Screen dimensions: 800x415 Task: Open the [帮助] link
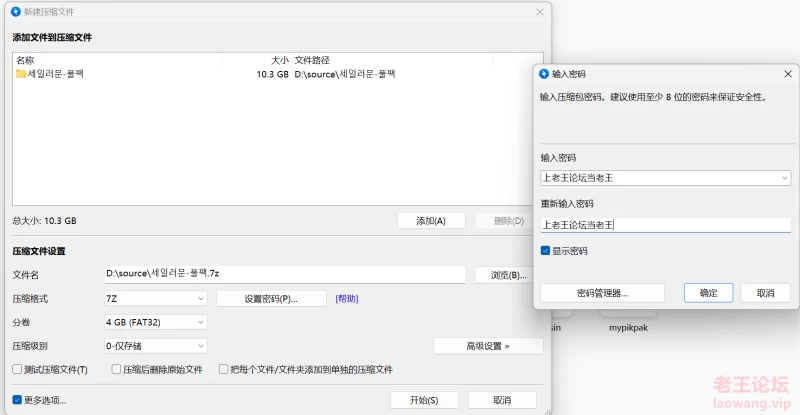[x=347, y=299]
